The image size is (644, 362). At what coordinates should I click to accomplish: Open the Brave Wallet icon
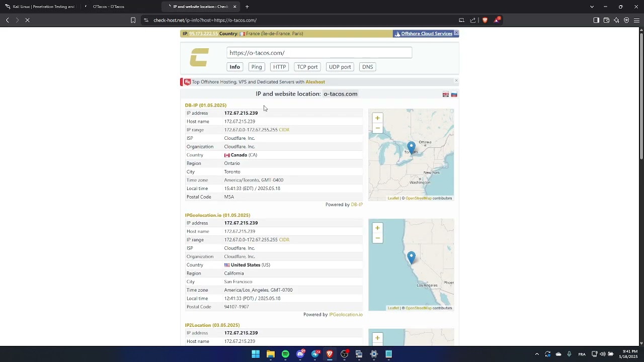[606, 20]
